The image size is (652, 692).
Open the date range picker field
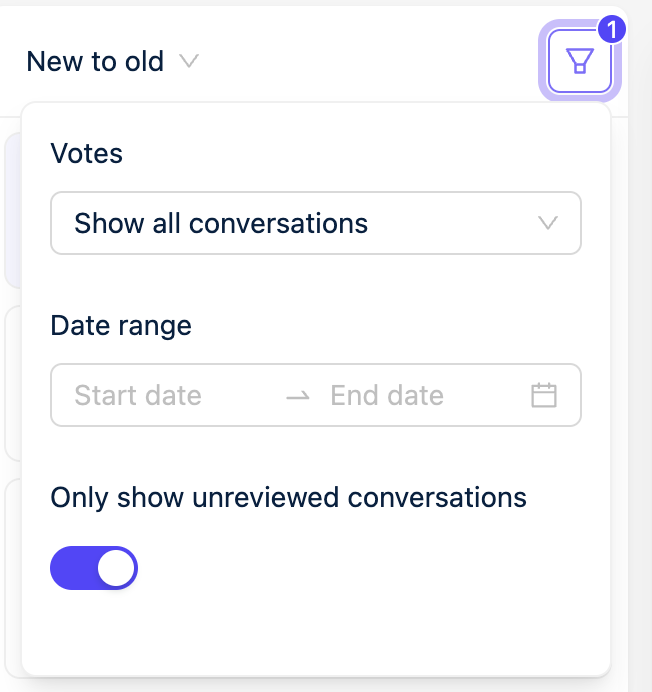(x=315, y=395)
